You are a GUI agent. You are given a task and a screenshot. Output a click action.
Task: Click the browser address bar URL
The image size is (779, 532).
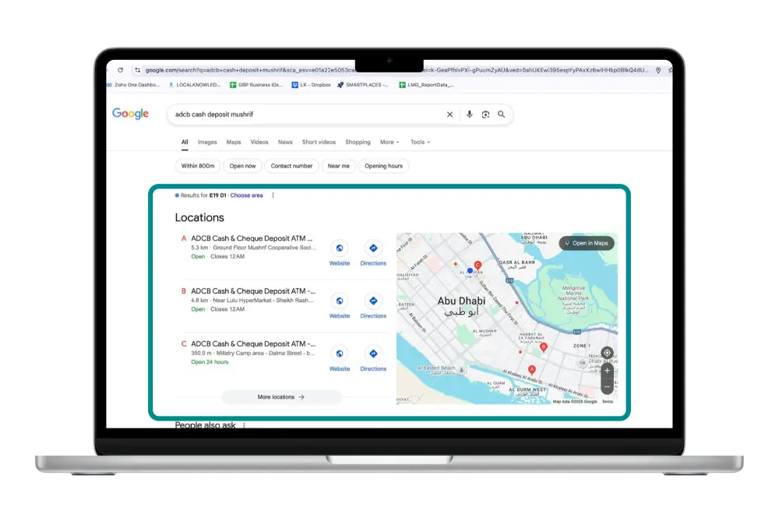pos(397,70)
